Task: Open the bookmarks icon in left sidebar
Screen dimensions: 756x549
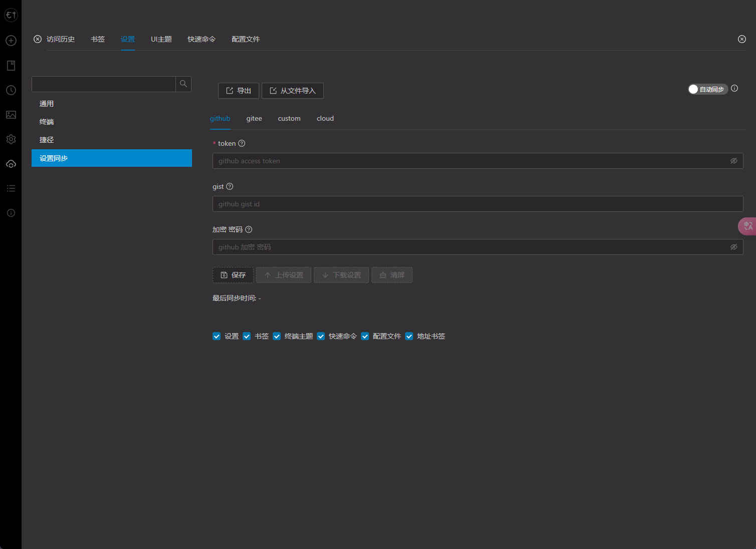Action: pos(11,66)
